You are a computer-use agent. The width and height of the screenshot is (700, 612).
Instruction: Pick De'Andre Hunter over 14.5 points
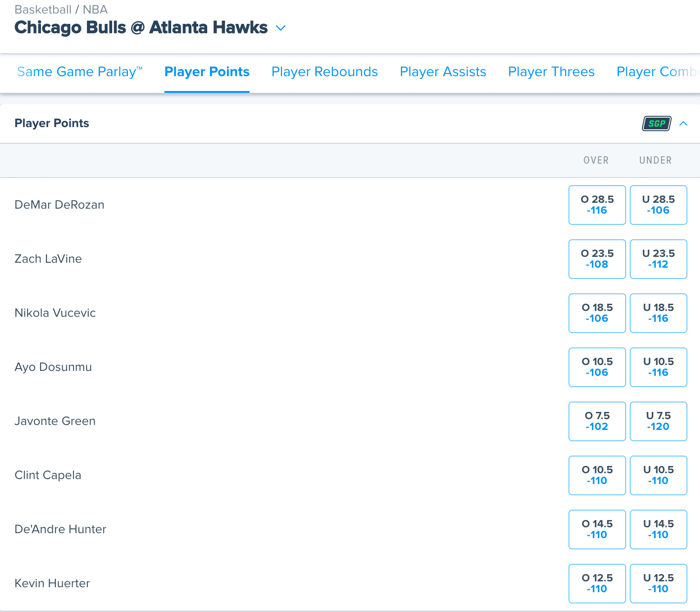pyautogui.click(x=597, y=530)
